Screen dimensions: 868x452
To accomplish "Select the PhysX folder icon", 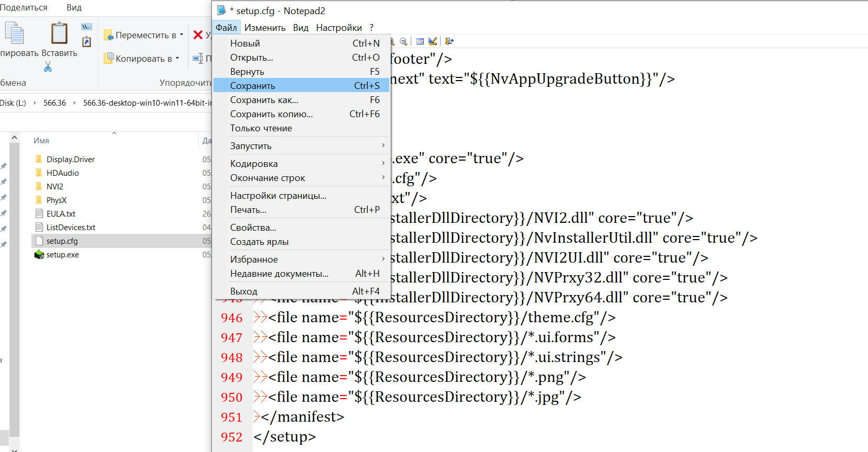I will pyautogui.click(x=39, y=200).
